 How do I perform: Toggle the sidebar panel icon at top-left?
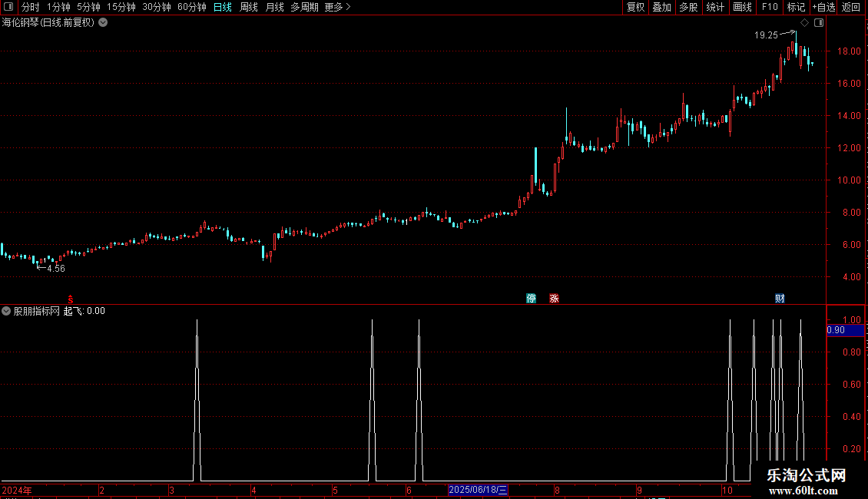[x=8, y=7]
